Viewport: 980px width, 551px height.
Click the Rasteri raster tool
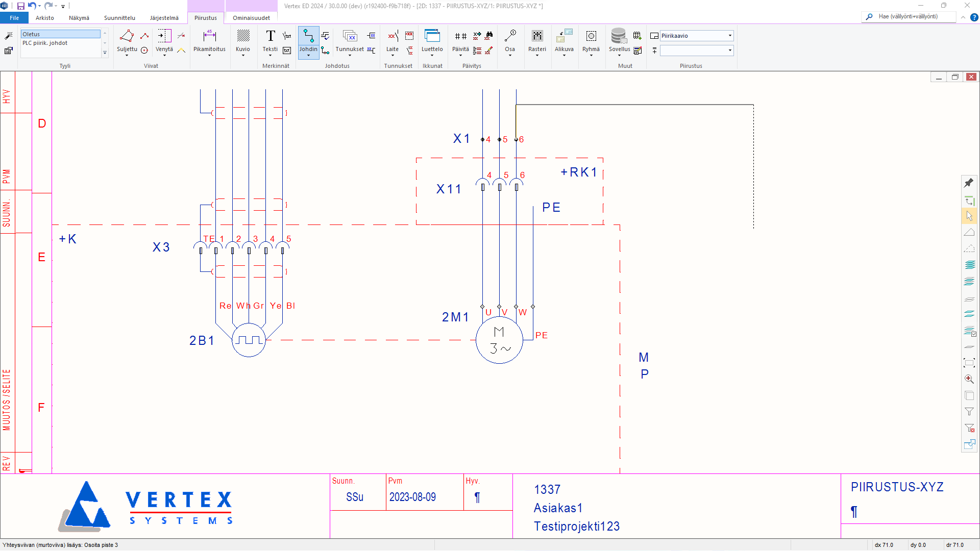(x=537, y=41)
